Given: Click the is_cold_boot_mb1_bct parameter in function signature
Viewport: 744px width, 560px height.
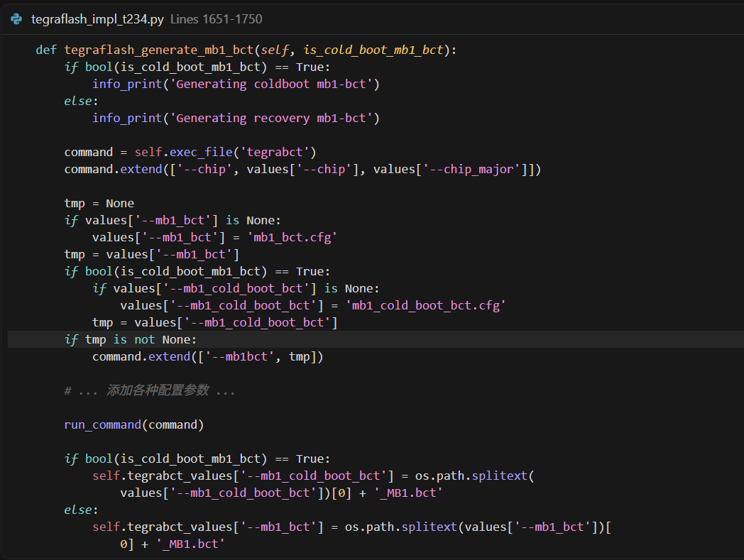Looking at the screenshot, I should [x=373, y=50].
